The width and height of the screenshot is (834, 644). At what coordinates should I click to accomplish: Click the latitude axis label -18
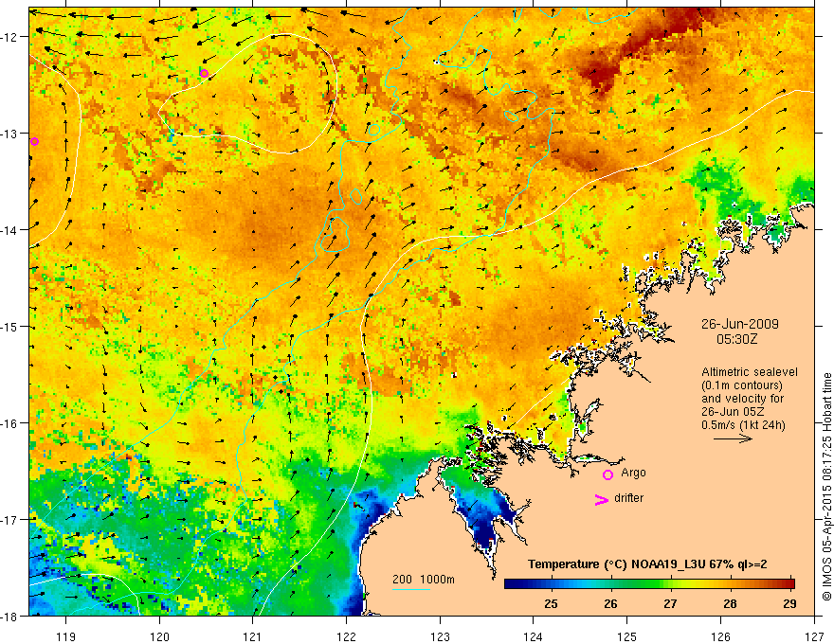[9, 617]
